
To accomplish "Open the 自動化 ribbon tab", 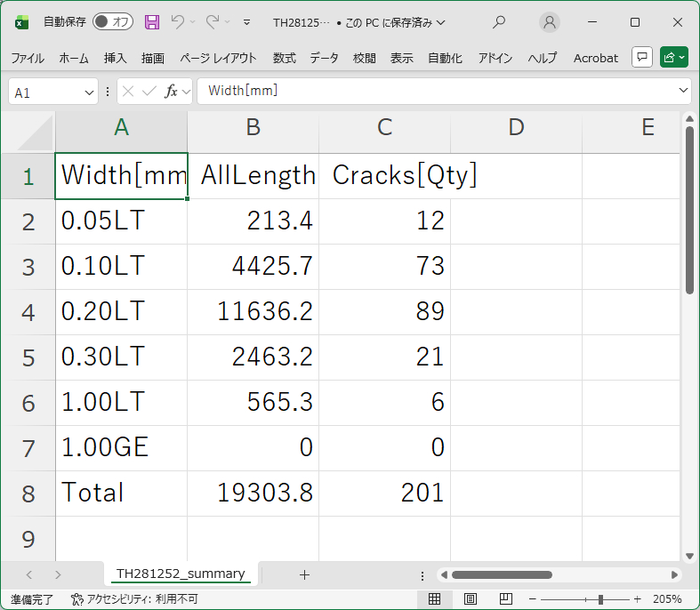I will tap(445, 58).
